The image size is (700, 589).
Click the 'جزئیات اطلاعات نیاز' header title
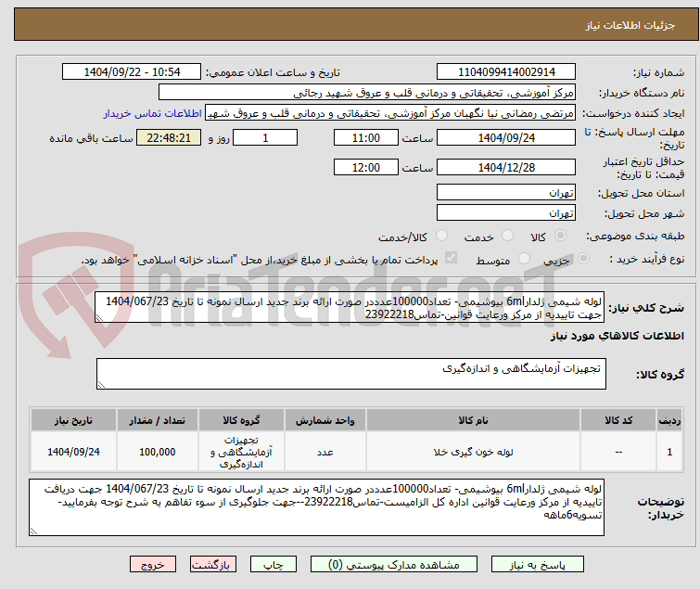pyautogui.click(x=630, y=25)
